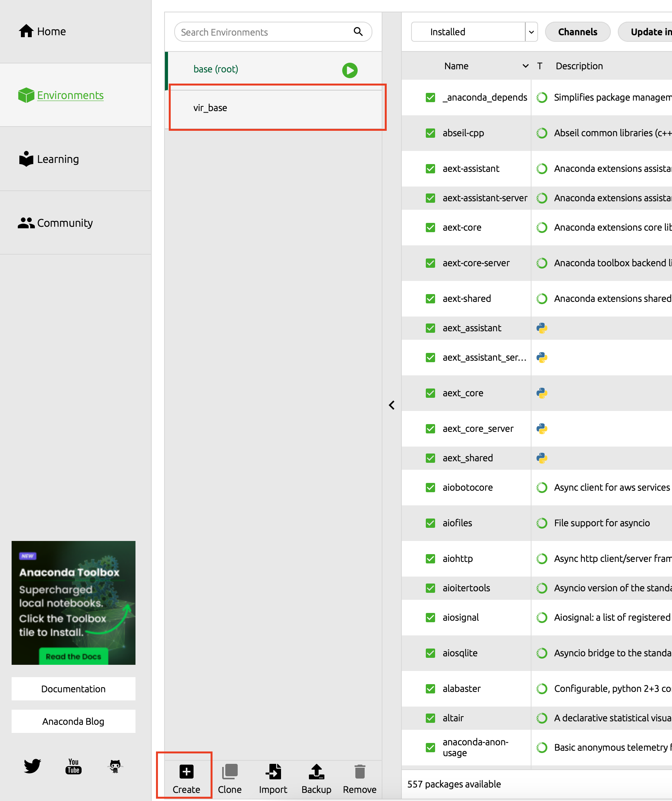Open the GitHub octocat icon link
The image size is (672, 801).
coord(115,766)
